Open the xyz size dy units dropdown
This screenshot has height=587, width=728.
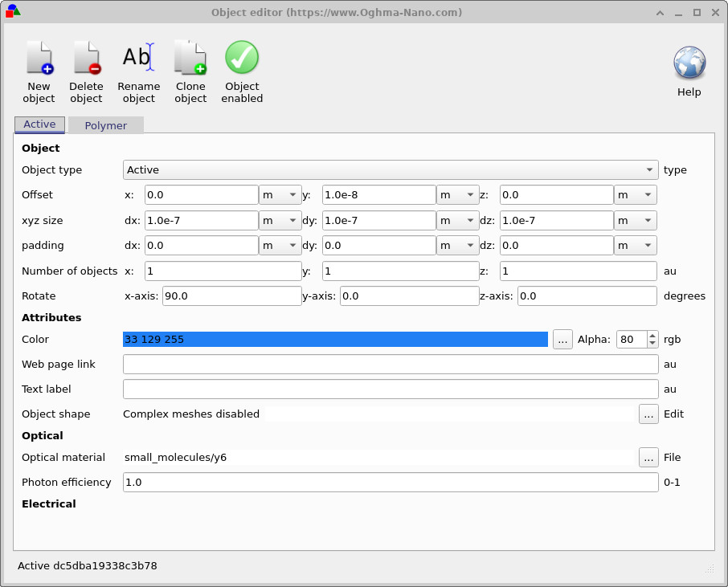tap(457, 220)
